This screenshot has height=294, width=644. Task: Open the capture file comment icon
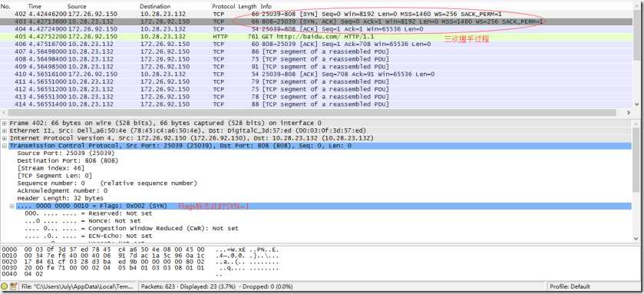click(x=13, y=286)
